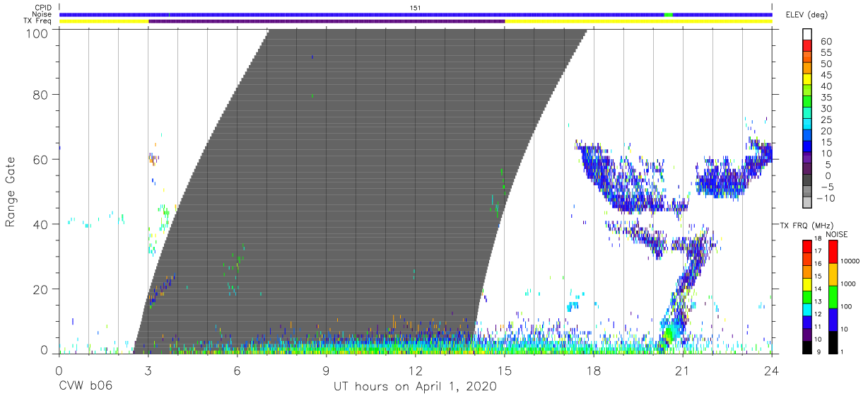The image size is (868, 401).
Task: Click the 'Range Gate' y-axis title
Action: 11,191
